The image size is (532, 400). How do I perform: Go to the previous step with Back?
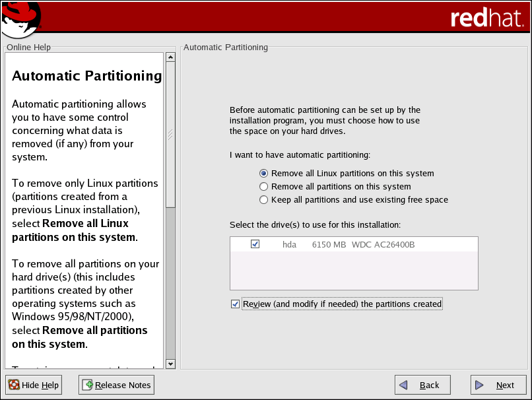(x=422, y=385)
